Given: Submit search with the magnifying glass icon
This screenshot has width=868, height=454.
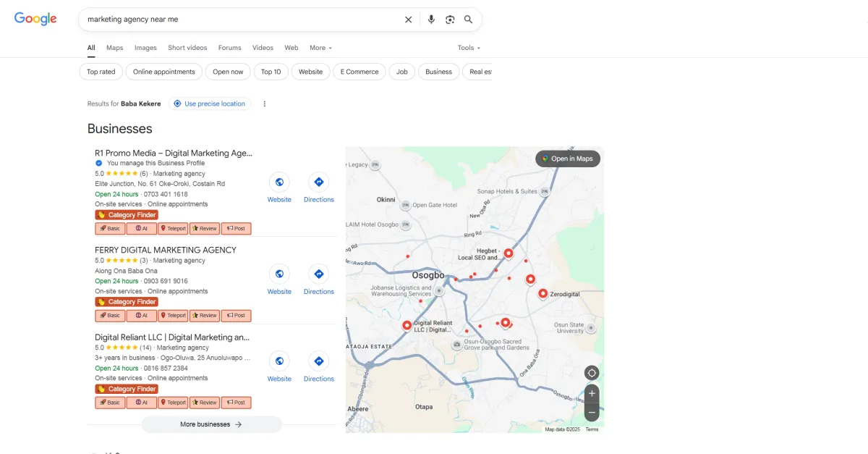Looking at the screenshot, I should [x=469, y=20].
